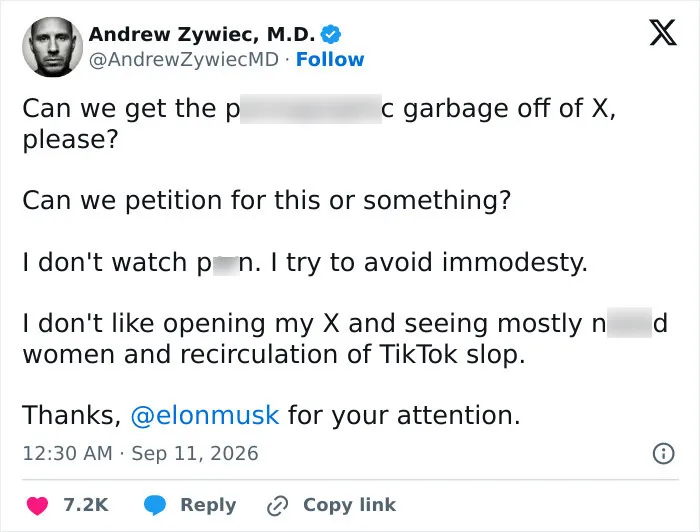Click the petition sentence in the tweet
Image resolution: width=700 pixels, height=532 pixels.
267,200
